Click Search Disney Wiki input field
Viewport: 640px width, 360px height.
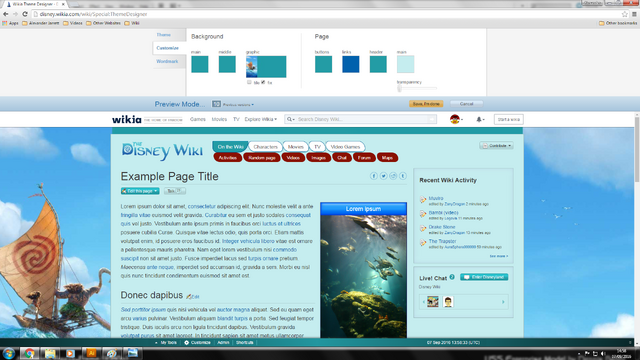361,119
